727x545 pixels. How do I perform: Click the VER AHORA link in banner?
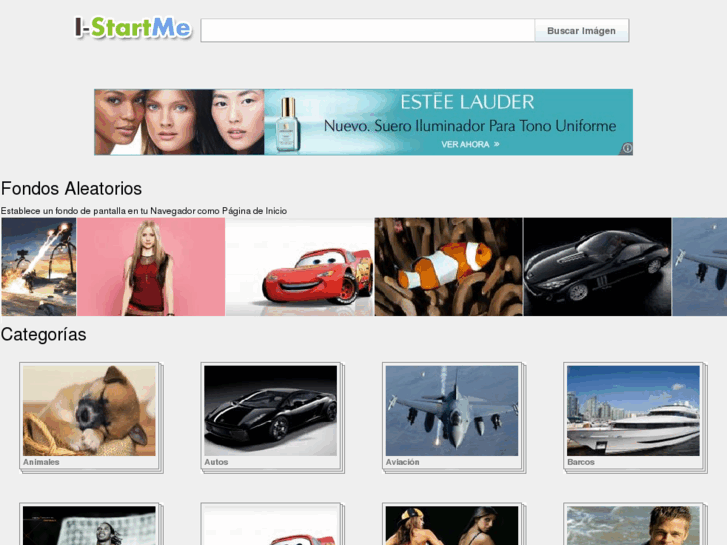click(470, 144)
